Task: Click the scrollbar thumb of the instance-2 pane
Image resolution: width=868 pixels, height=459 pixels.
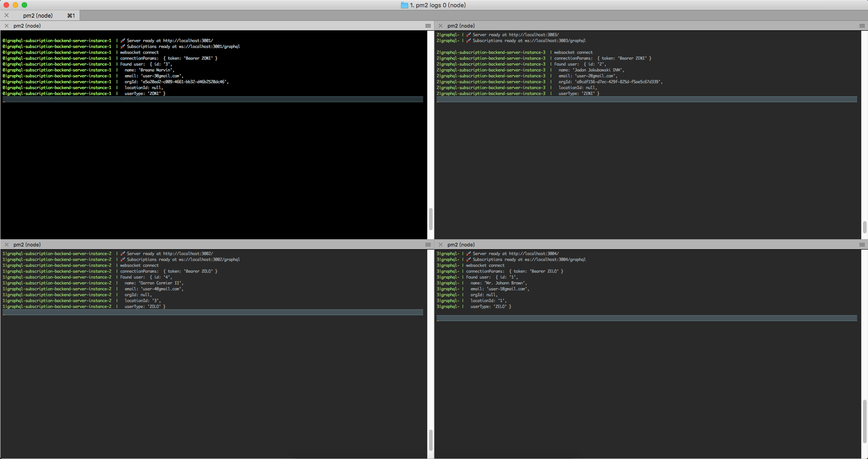Action: point(430,439)
